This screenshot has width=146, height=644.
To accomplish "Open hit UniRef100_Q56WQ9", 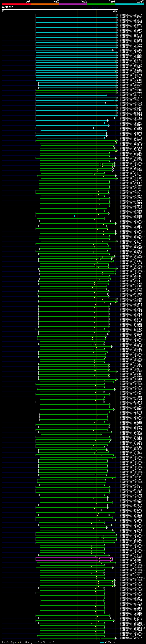I will click(131, 25).
